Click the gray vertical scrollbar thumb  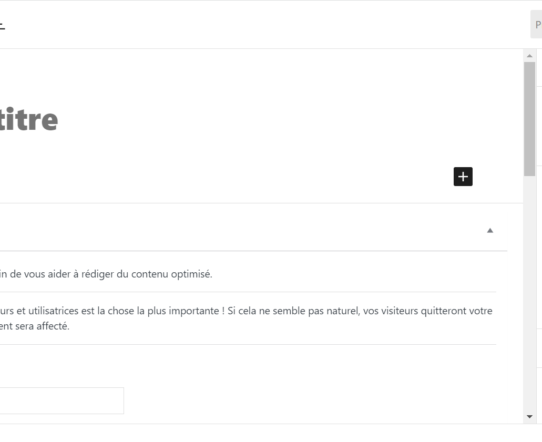click(x=529, y=119)
